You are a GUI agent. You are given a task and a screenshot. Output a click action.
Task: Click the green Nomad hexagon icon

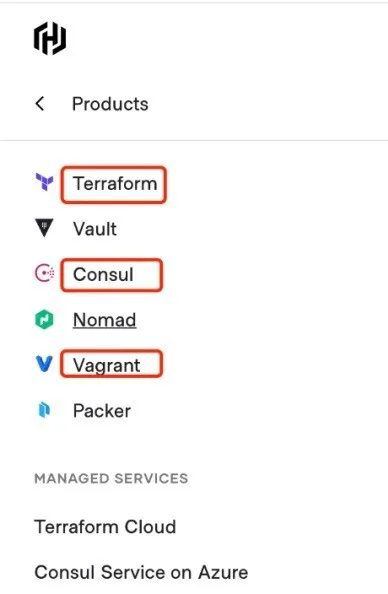point(44,319)
